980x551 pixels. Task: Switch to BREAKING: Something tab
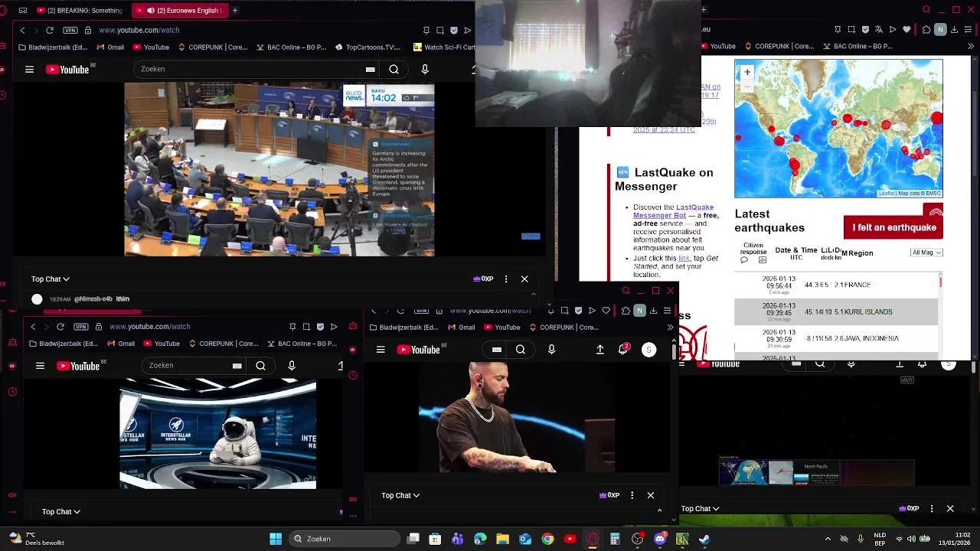tap(80, 11)
